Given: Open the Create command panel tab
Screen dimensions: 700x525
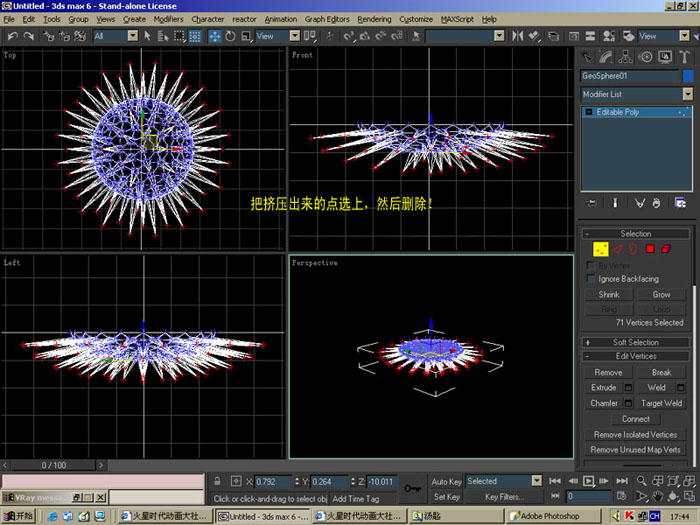Looking at the screenshot, I should (587, 57).
